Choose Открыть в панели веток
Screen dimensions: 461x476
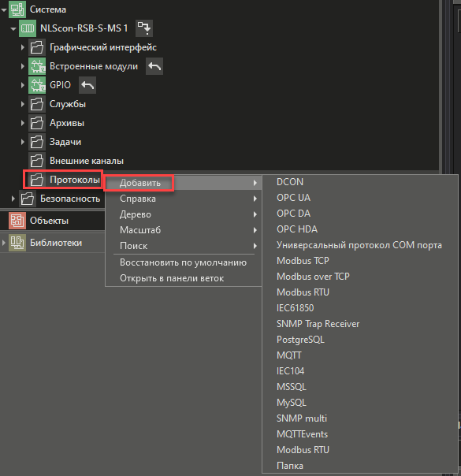tap(184, 278)
